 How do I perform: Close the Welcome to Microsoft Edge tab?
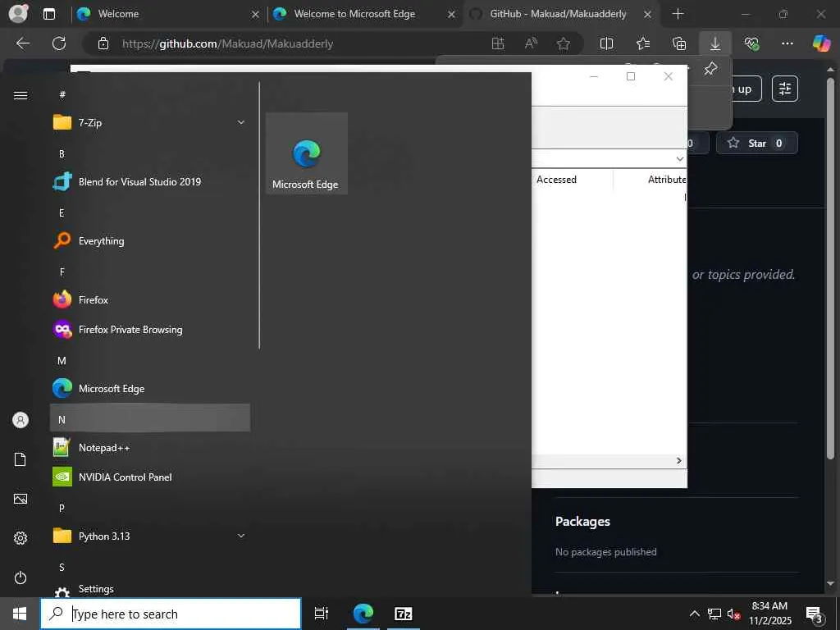(452, 15)
